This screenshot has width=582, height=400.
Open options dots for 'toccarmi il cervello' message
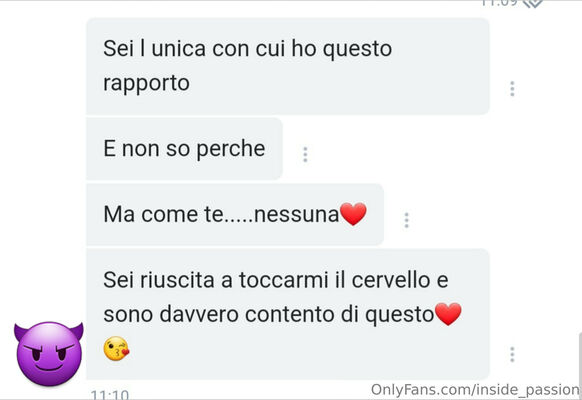[x=512, y=354]
